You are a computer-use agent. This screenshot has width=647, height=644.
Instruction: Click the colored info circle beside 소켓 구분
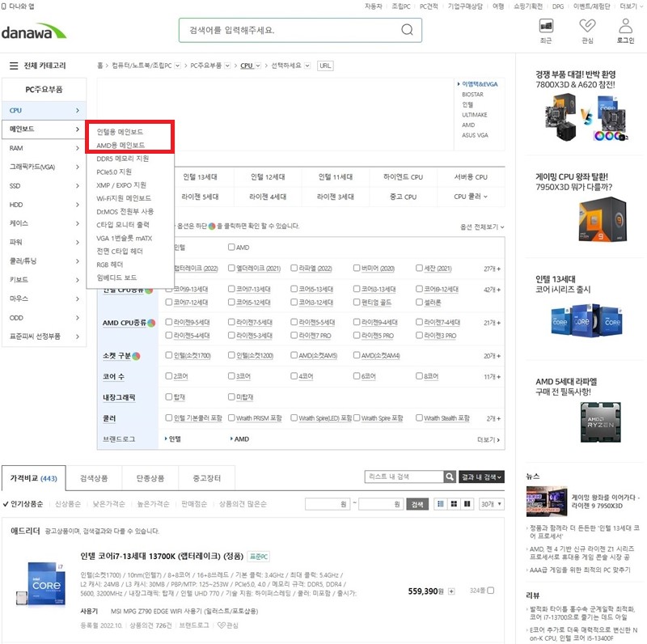[x=136, y=356]
